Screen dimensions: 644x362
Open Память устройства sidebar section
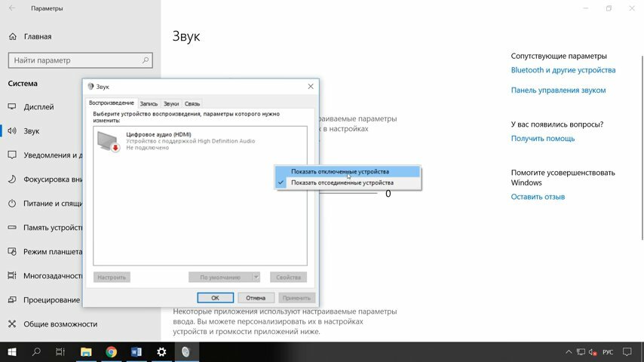(44, 228)
